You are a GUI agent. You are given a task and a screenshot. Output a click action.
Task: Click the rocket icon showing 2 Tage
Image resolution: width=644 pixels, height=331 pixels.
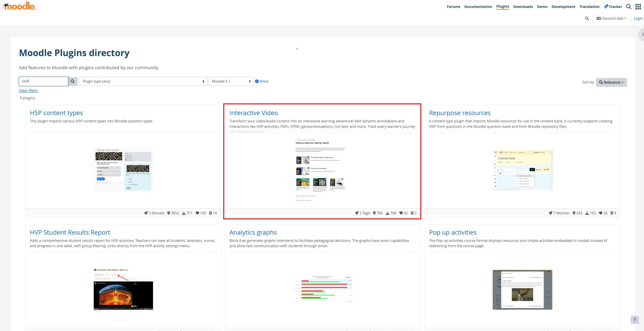357,213
